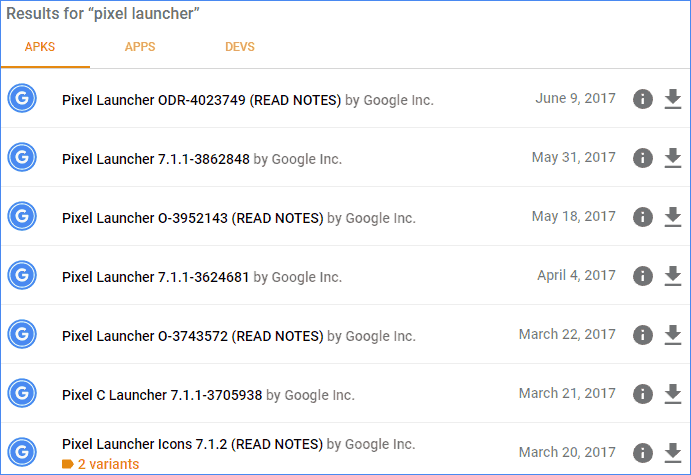Click Google icon of Pixel C Launcher
Image resolution: width=691 pixels, height=475 pixels.
point(22,393)
